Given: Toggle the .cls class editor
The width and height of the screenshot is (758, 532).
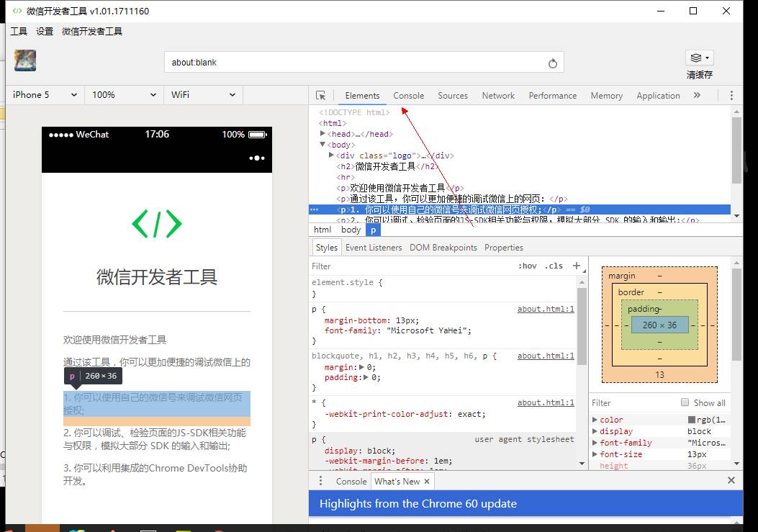Looking at the screenshot, I should 554,266.
